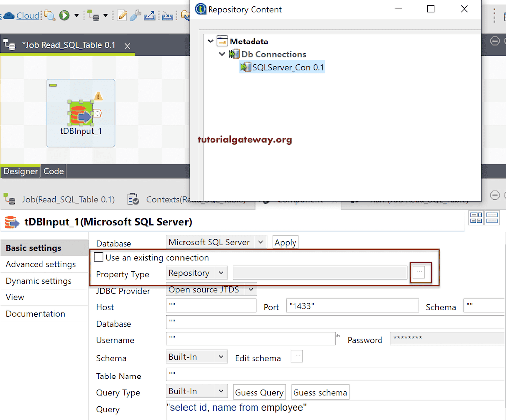Select the edit pencil icon in toolbar

pos(121,15)
